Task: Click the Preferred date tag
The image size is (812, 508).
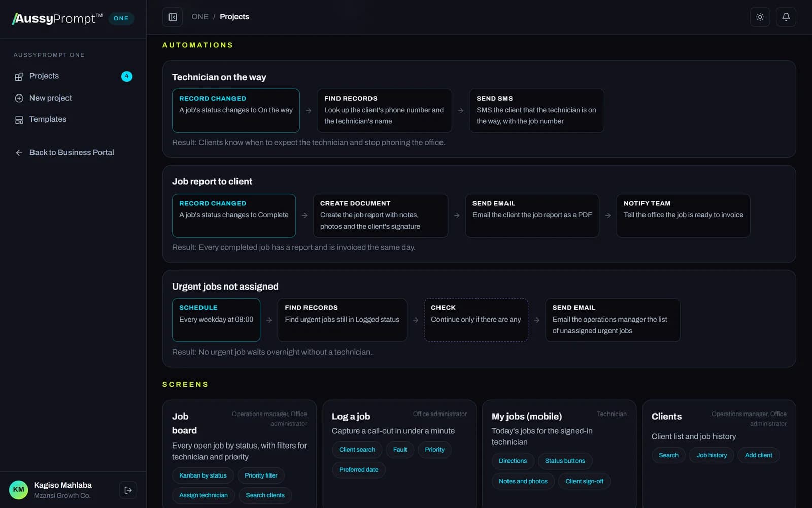Action: 359,470
